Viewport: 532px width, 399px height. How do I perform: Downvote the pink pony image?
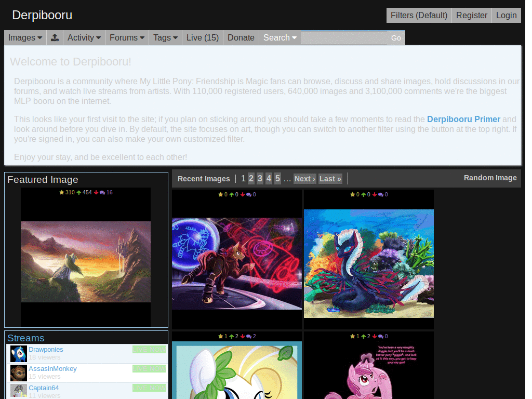[374, 336]
